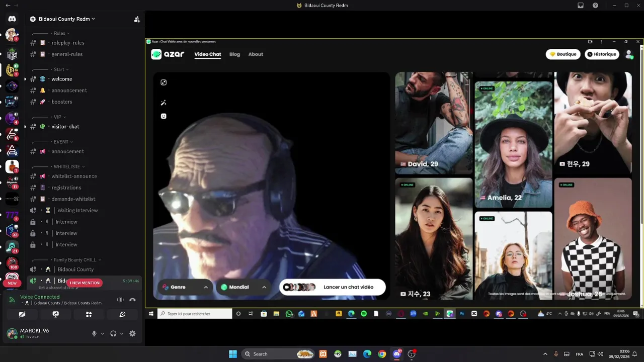Open the Blog tab in Azar

point(234,54)
